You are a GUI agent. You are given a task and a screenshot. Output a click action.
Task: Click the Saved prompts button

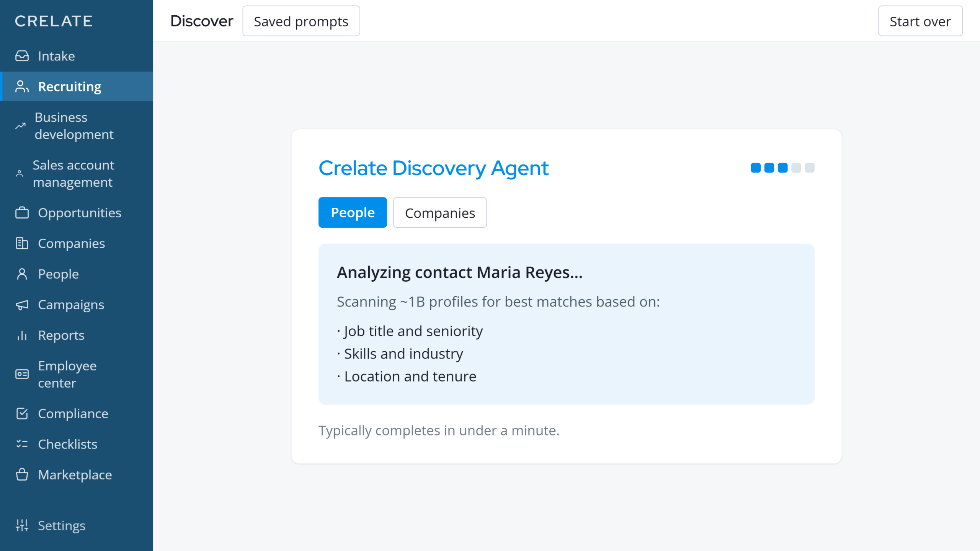coord(301,21)
